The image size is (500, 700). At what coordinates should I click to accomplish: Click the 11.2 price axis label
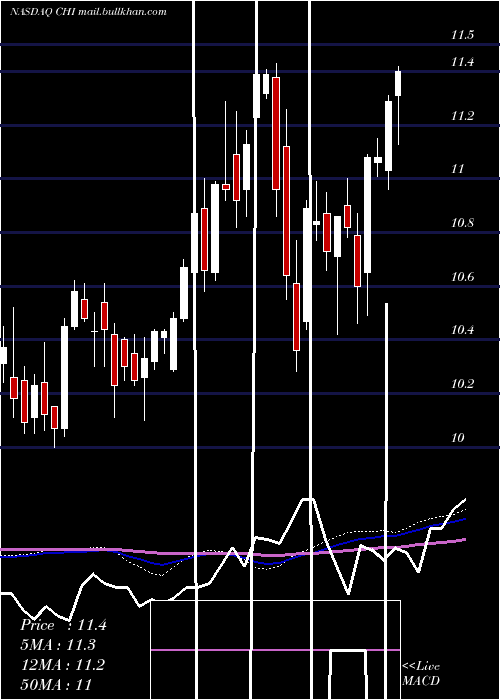click(x=462, y=116)
